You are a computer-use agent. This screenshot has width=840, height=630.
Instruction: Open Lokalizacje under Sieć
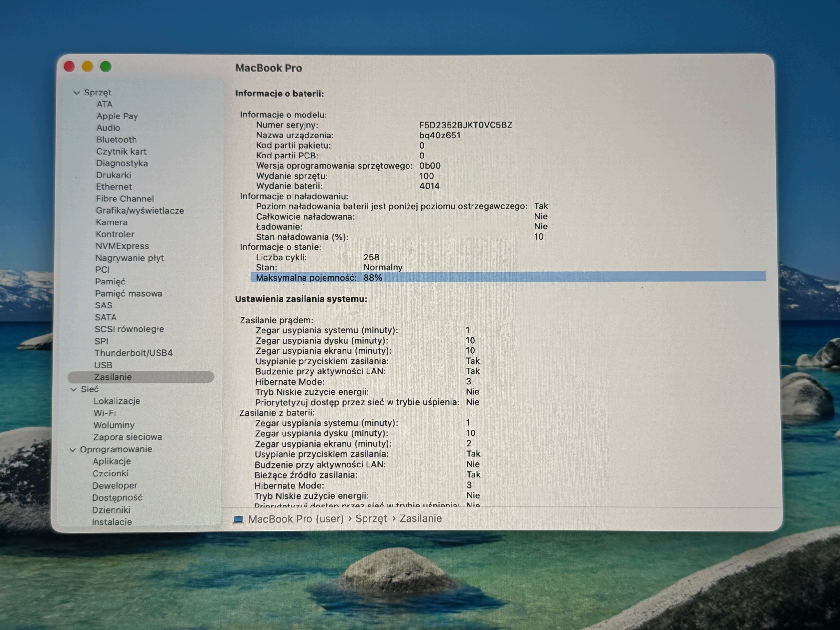(x=117, y=401)
